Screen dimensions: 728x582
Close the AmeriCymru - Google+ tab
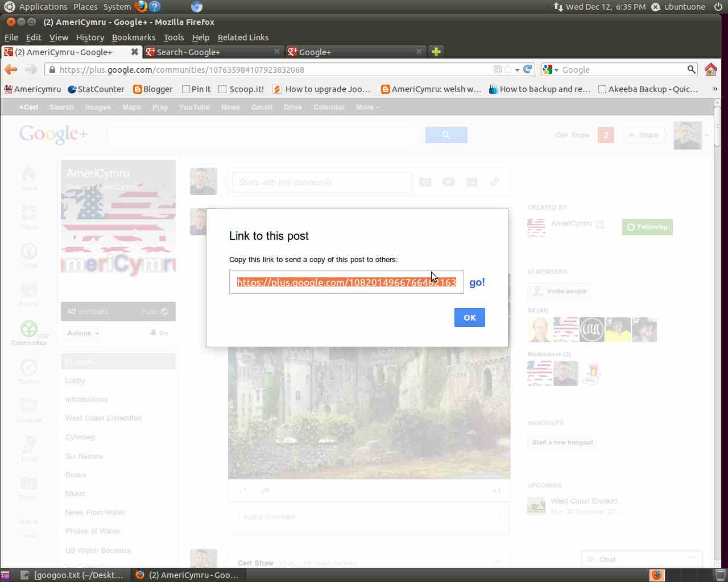[134, 52]
